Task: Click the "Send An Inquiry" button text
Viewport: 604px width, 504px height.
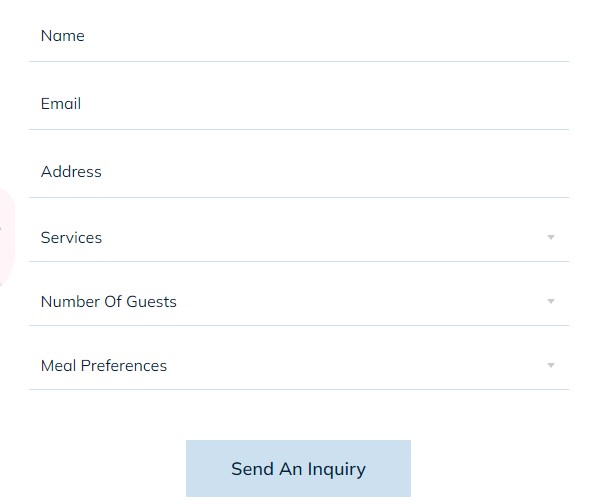Action: click(298, 469)
